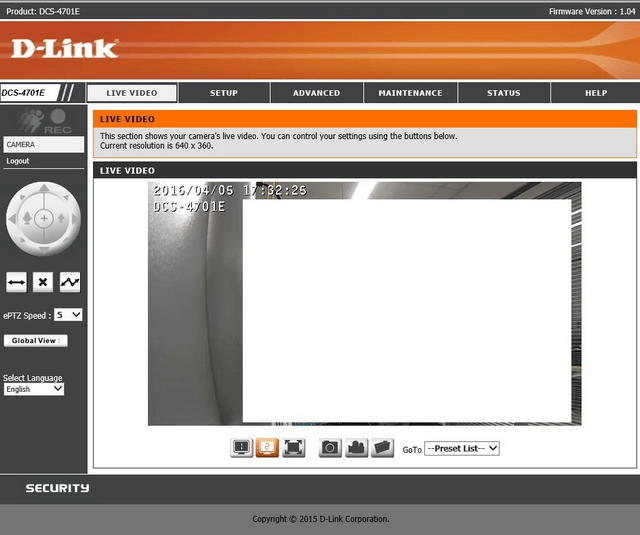Move camera down-left on the PTZ pad
This screenshot has height=535, width=640.
(22, 240)
